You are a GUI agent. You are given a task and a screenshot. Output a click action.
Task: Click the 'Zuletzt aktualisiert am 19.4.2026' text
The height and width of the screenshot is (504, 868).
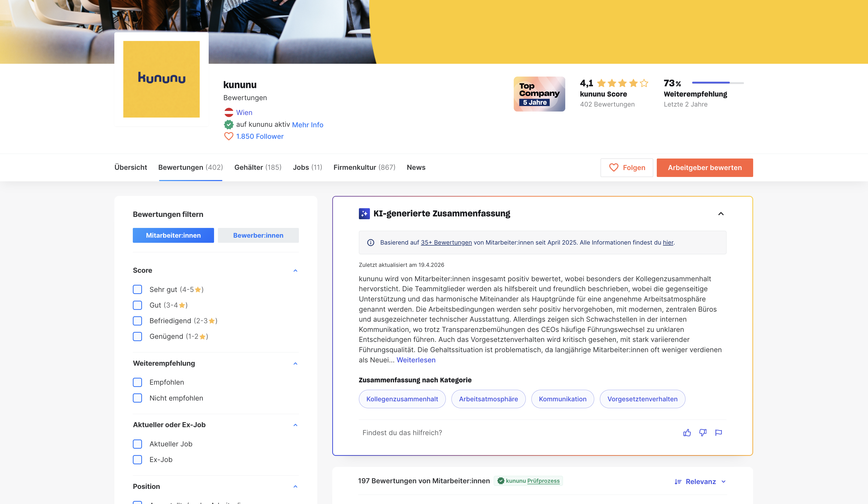(402, 265)
